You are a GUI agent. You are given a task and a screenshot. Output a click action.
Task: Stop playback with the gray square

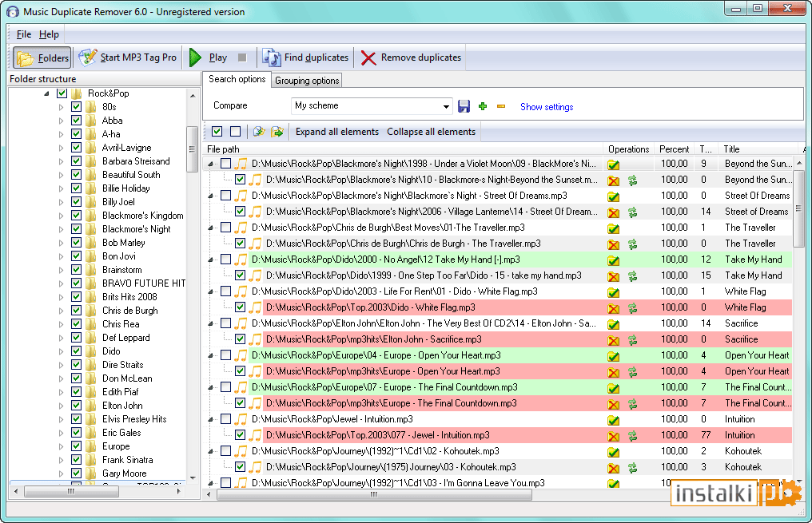pyautogui.click(x=242, y=57)
